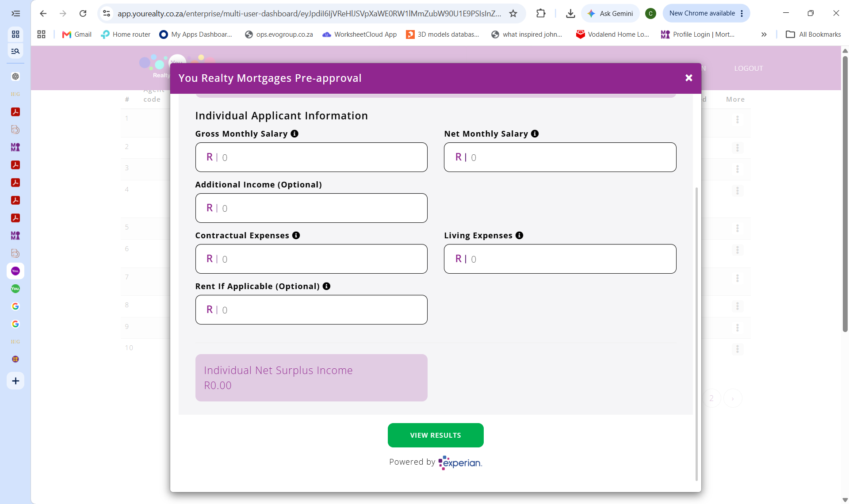Open the apps grid icon in bookmarks bar
This screenshot has height=504, width=849.
(41, 34)
